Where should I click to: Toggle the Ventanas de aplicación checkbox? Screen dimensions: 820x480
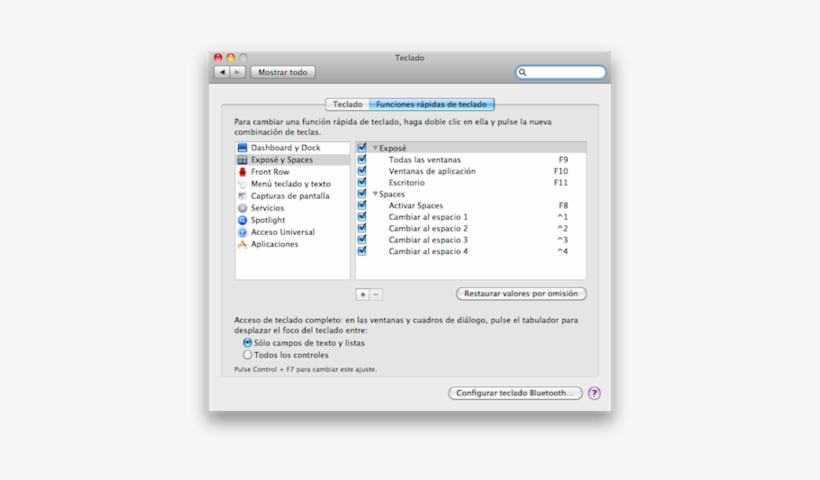362,171
